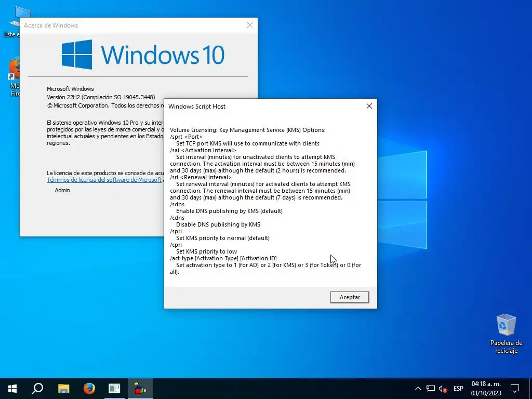
Task: Click the /spri option line
Action: coord(176,231)
